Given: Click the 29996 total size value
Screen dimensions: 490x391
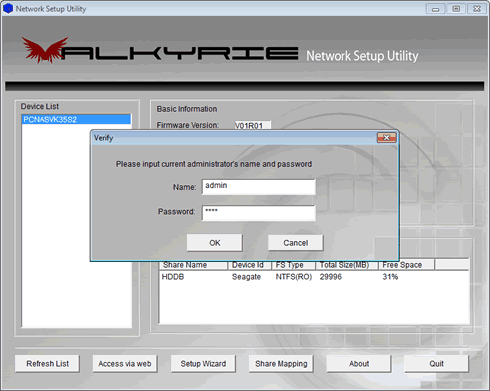Looking at the screenshot, I should pyautogui.click(x=331, y=277).
